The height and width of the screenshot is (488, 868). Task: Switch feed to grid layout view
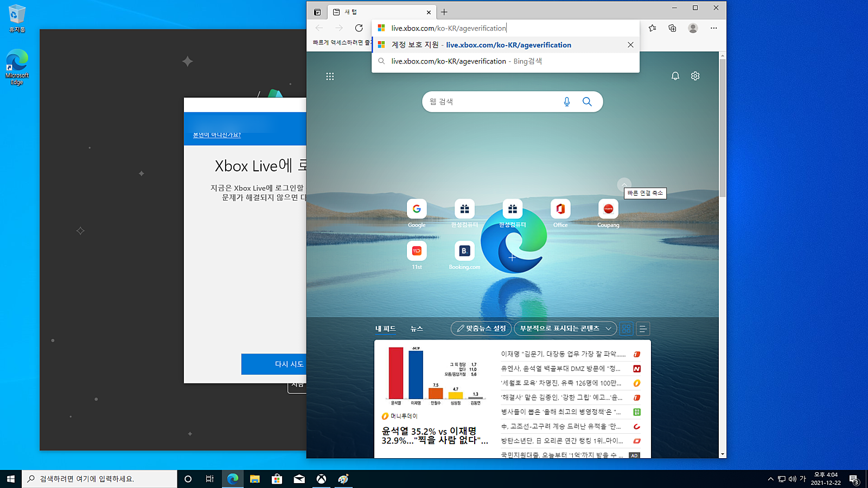tap(627, 329)
